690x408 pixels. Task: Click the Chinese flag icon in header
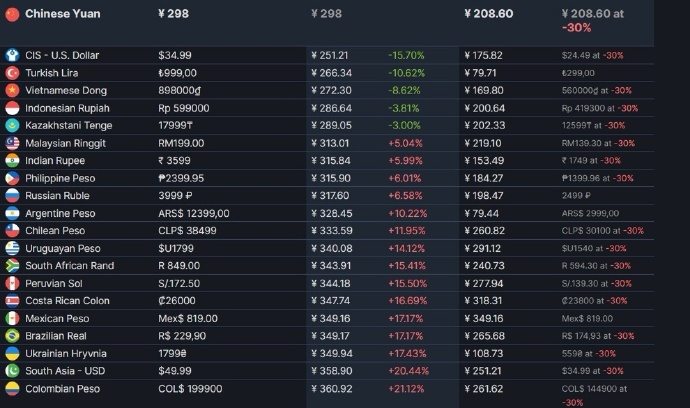(x=11, y=14)
